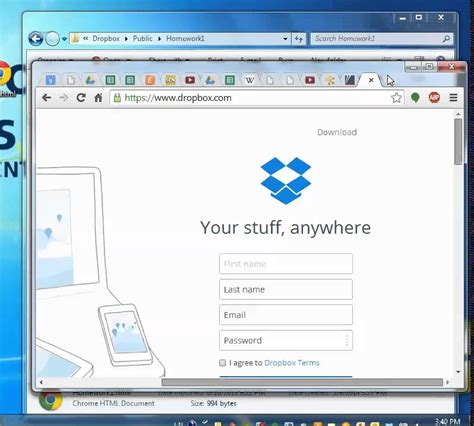The height and width of the screenshot is (426, 474).
Task: Click the Dropbox box logo
Action: 286,180
